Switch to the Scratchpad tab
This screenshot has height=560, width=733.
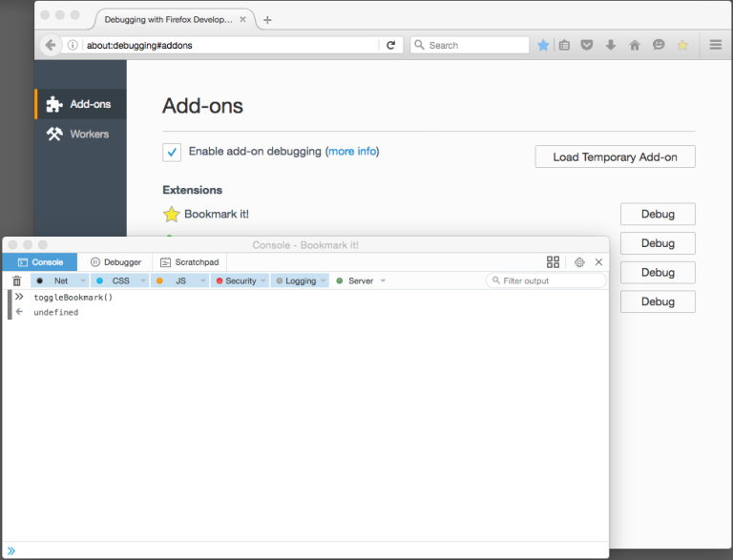tap(190, 262)
